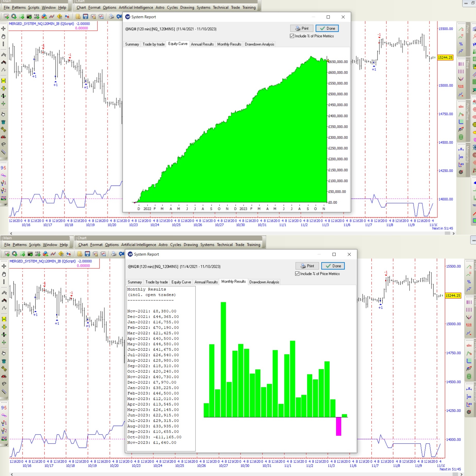Open the Scripts menu in bottom window
The image size is (476, 476).
pyautogui.click(x=35, y=245)
